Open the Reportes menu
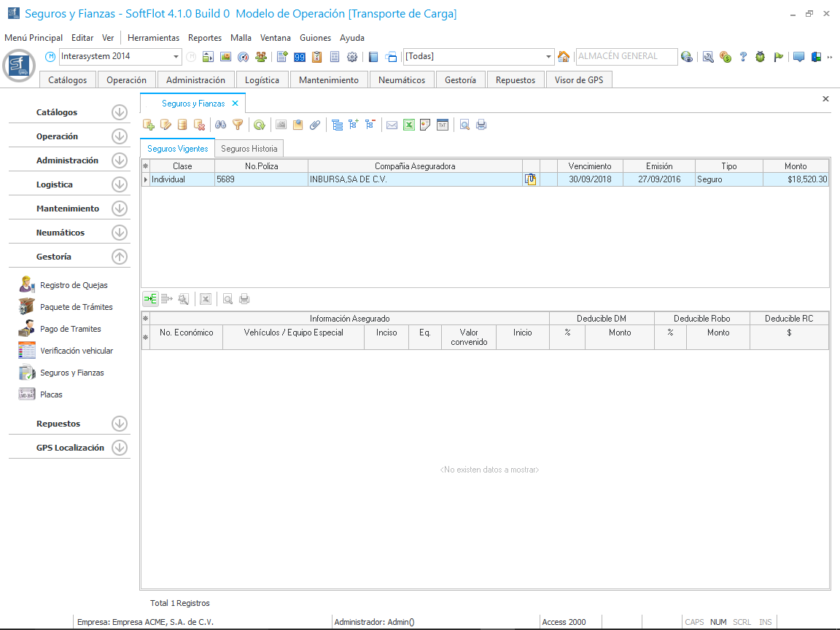The height and width of the screenshot is (630, 840). (x=204, y=38)
